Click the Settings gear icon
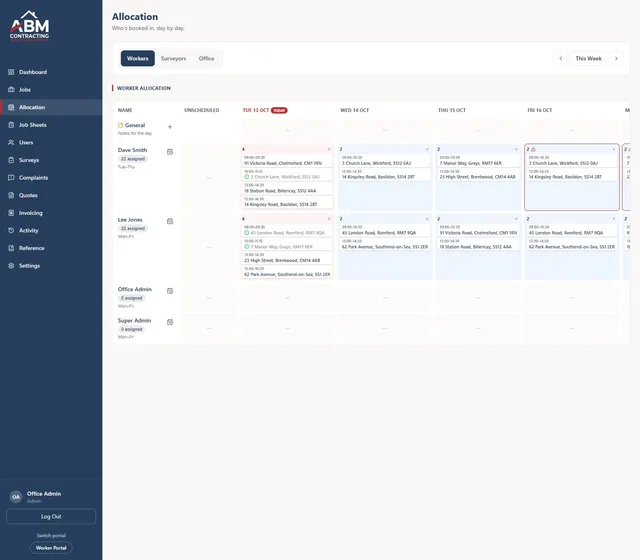The height and width of the screenshot is (560, 640). click(x=11, y=265)
